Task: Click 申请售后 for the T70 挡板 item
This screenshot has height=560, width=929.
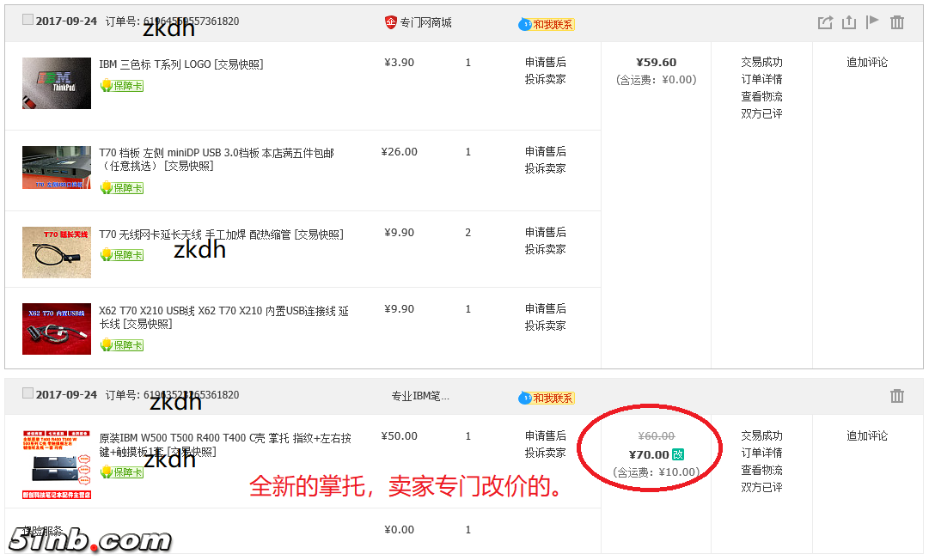Action: pyautogui.click(x=545, y=151)
